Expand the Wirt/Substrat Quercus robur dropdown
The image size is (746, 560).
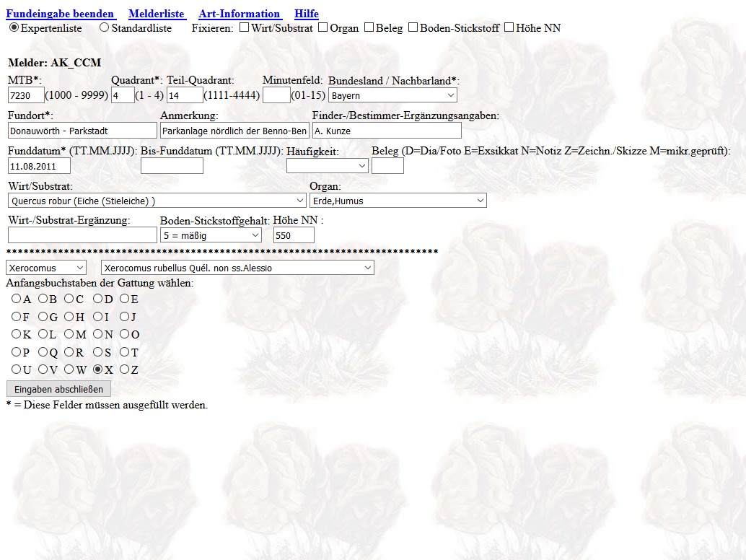click(157, 201)
